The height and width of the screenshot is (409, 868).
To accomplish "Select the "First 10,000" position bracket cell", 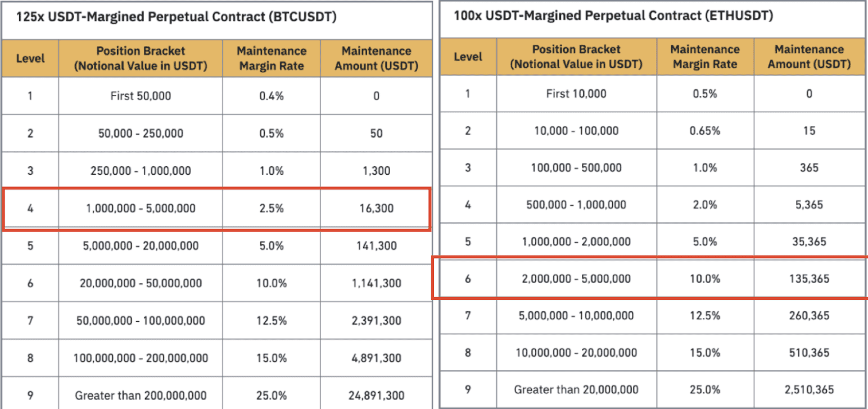I will pyautogui.click(x=576, y=94).
